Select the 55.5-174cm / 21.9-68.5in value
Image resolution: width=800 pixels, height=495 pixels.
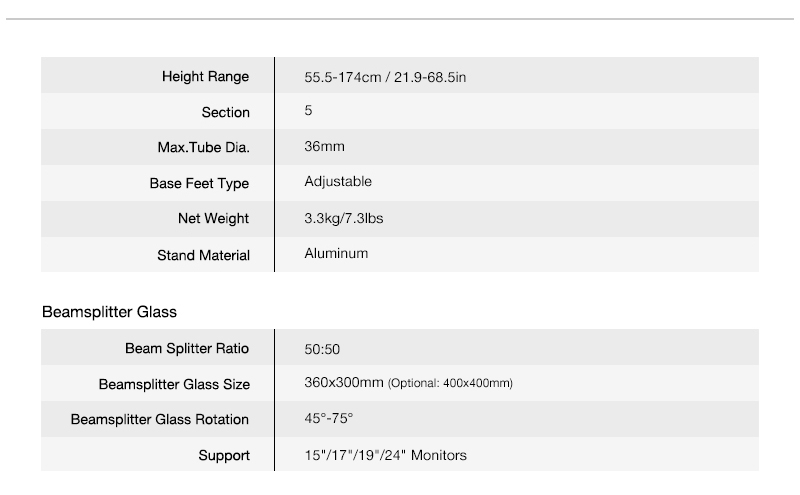click(x=385, y=77)
